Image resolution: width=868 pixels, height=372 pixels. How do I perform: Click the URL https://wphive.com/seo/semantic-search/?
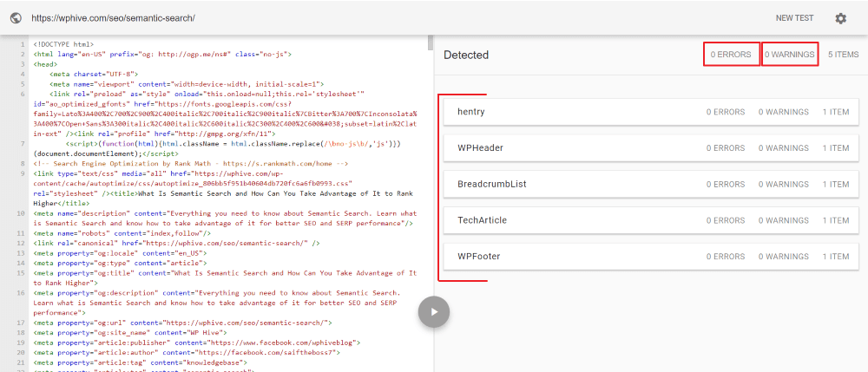click(x=113, y=17)
